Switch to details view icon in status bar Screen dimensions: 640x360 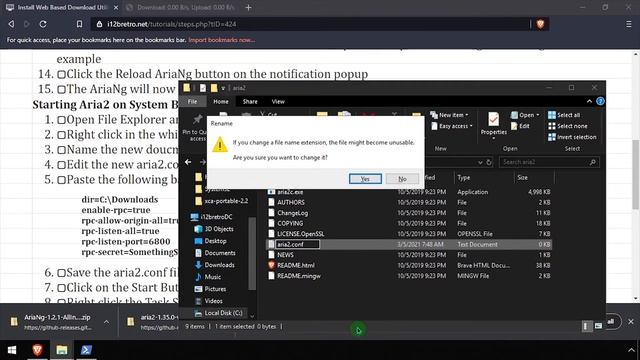click(587, 326)
